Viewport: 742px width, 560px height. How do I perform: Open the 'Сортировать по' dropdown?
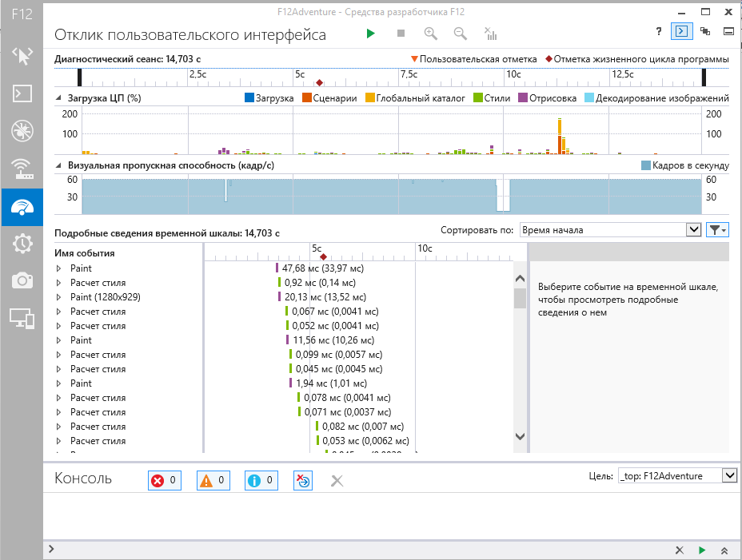(x=611, y=230)
